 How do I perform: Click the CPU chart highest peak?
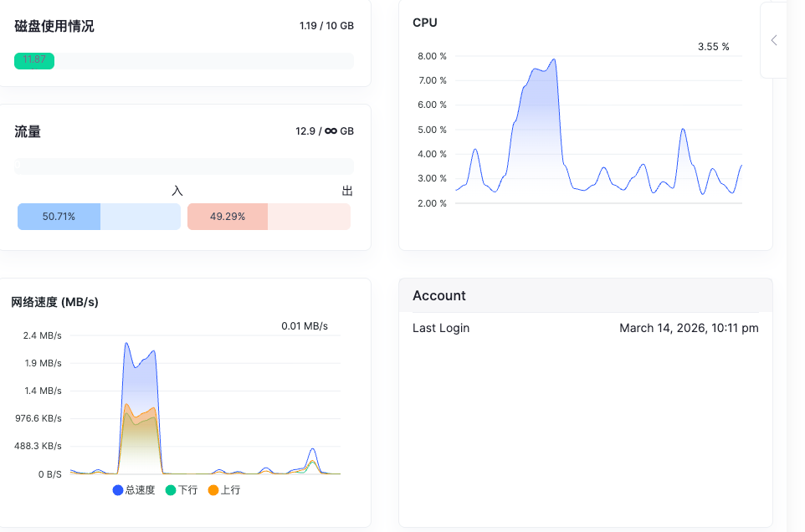point(553,59)
